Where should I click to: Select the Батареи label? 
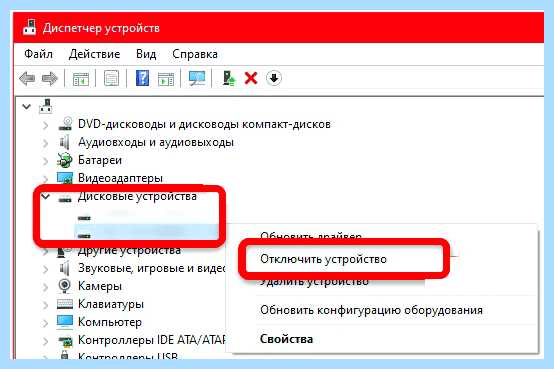pos(100,160)
